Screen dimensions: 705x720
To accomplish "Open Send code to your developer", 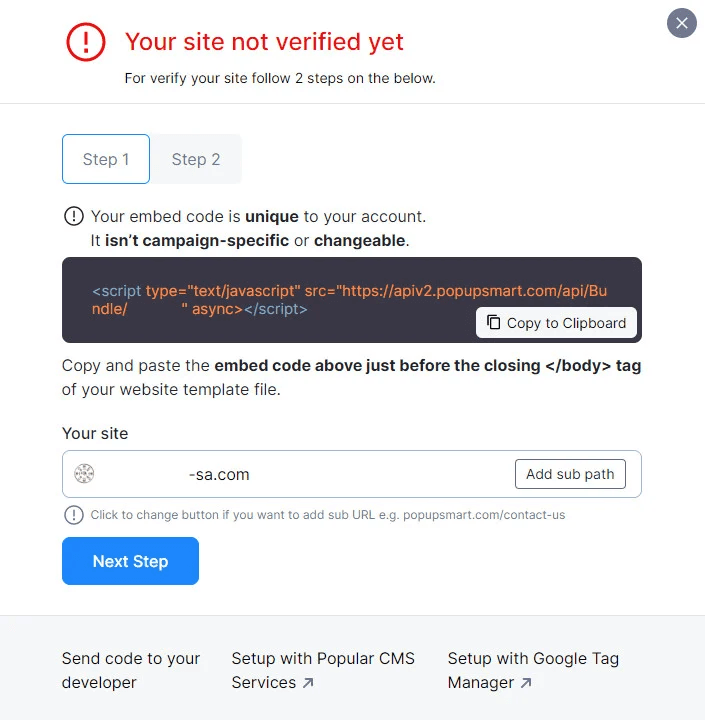I will (130, 670).
